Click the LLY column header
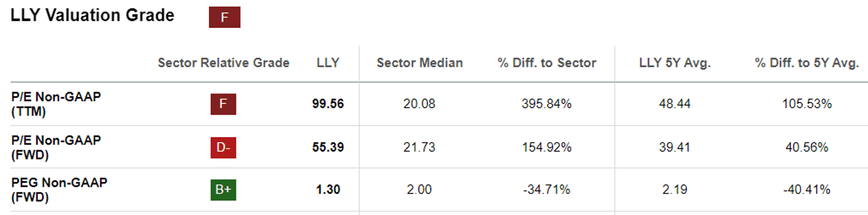Viewport: 868px width, 215px height. (x=328, y=63)
